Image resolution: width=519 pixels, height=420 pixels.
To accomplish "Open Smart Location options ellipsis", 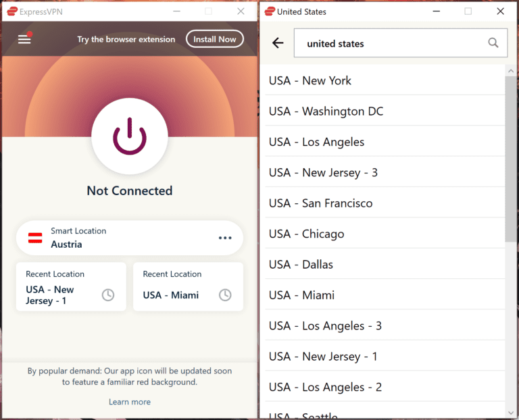I will (225, 238).
